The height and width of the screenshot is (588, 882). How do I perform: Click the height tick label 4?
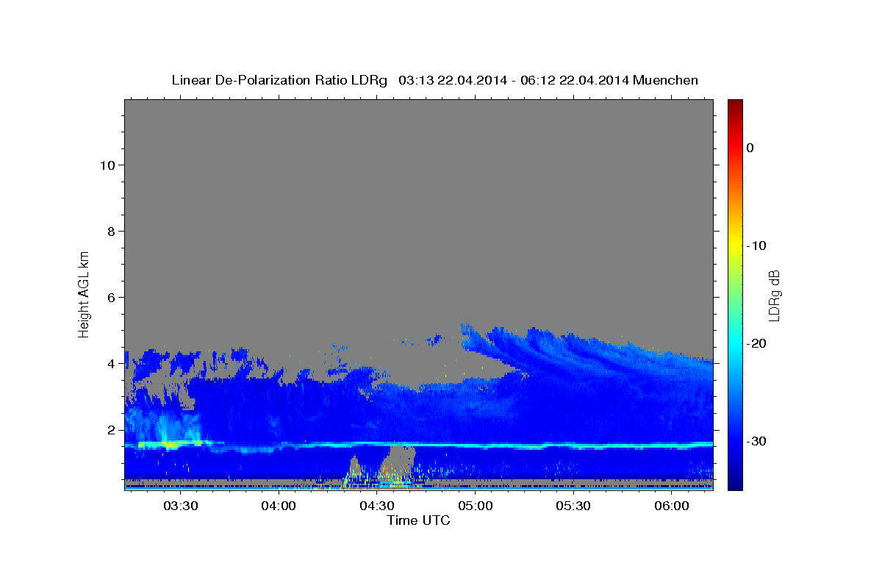tap(110, 363)
